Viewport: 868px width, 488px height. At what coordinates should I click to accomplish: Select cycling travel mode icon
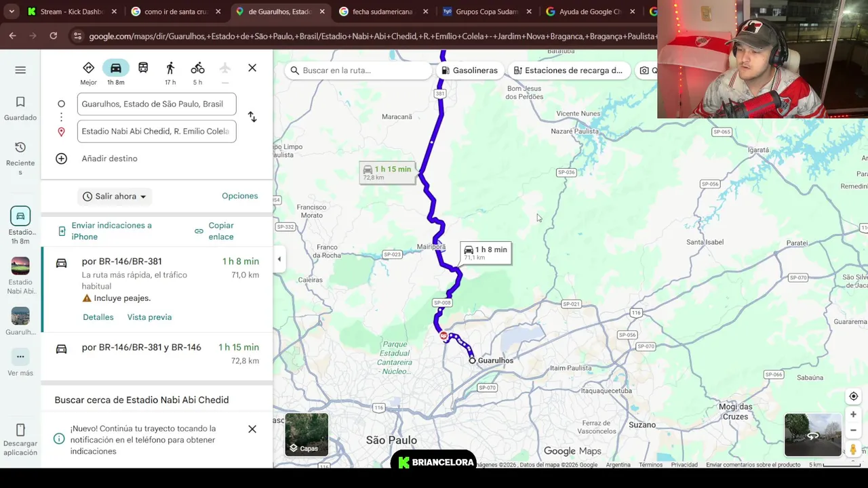[x=197, y=68]
